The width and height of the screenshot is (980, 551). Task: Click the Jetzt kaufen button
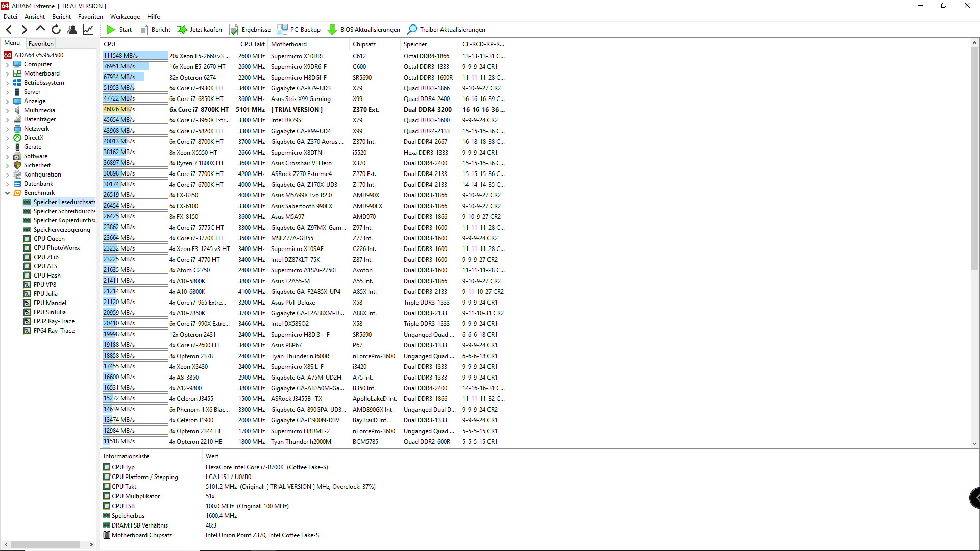[x=200, y=30]
